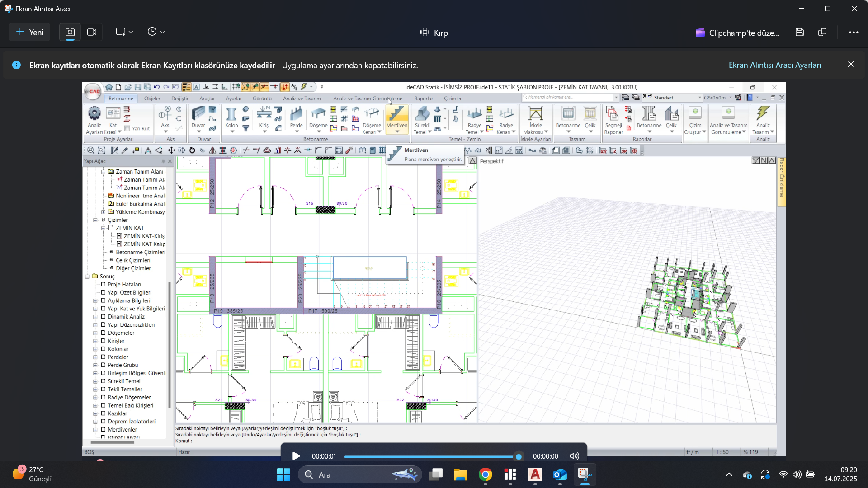Viewport: 868px width, 488px height.
Task: Click the İskele Makrosu scaffold icon
Action: [535, 114]
